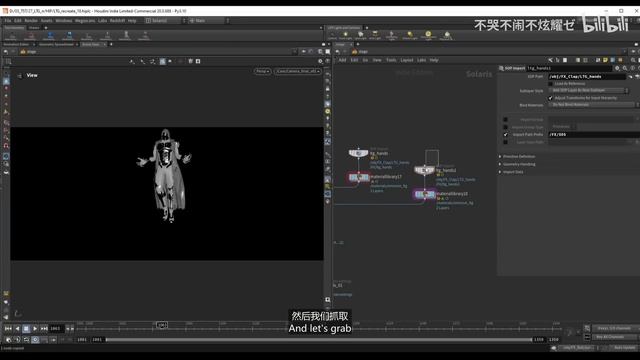The width and height of the screenshot is (640, 360).
Task: Open the Solaris desktop selector dropdown
Action: (x=165, y=20)
